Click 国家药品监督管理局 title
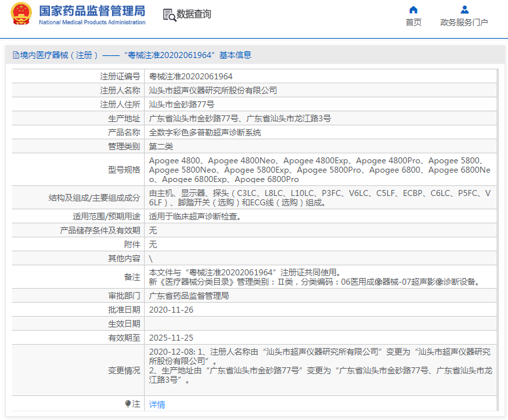Image resolution: width=508 pixels, height=420 pixels. pos(93,11)
